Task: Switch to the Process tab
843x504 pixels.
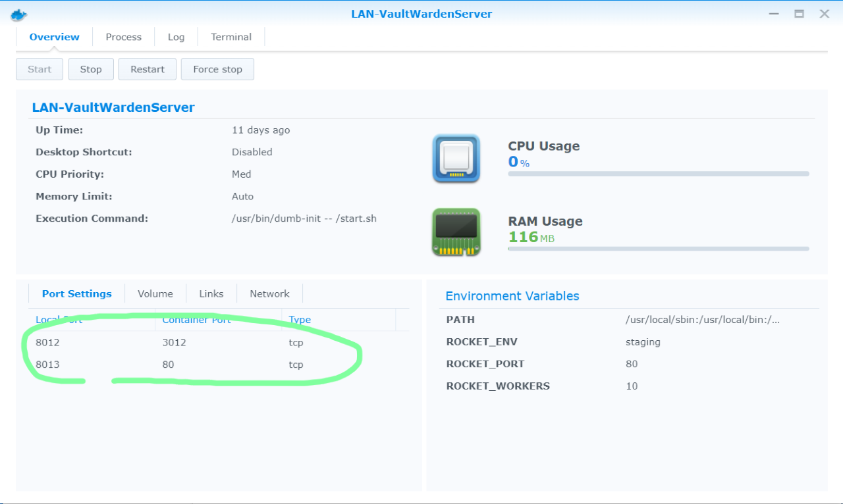Action: pyautogui.click(x=123, y=37)
